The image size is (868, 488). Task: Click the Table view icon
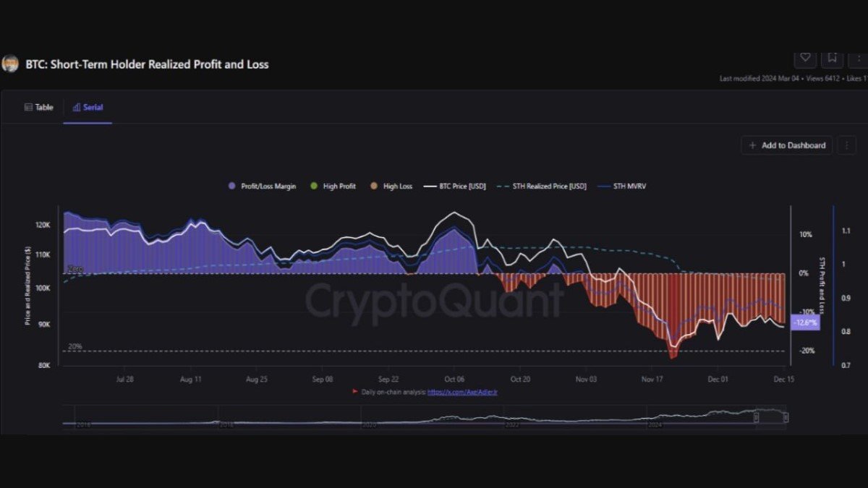[x=29, y=106]
